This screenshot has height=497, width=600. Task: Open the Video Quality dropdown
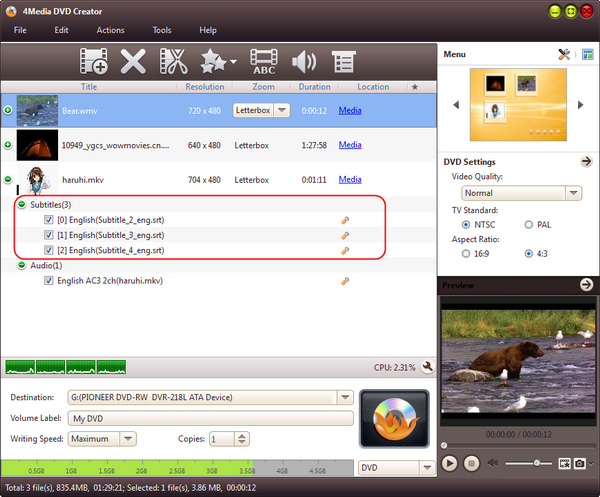(x=521, y=193)
